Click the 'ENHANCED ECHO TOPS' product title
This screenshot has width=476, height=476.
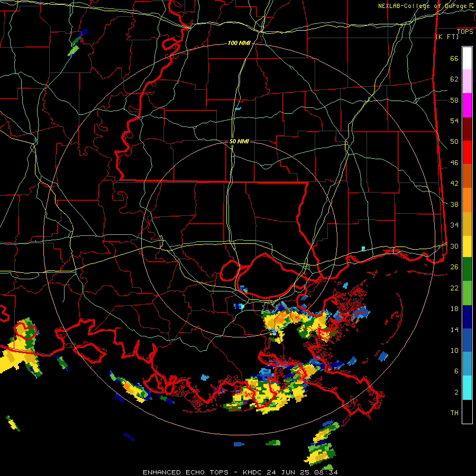(186, 472)
